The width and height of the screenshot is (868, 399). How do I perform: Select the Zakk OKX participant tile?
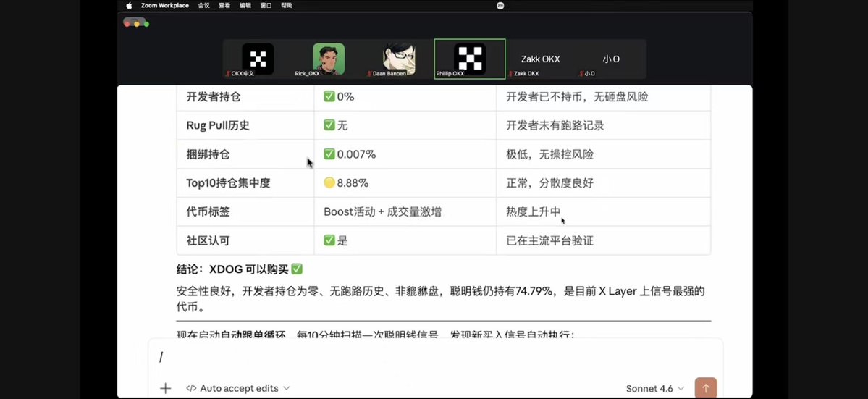click(540, 59)
